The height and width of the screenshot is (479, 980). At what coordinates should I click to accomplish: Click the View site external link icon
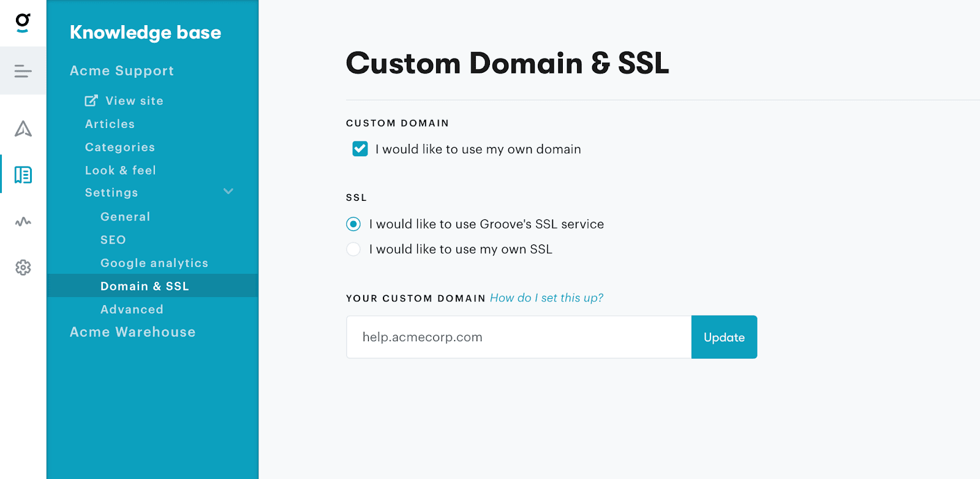pos(91,100)
